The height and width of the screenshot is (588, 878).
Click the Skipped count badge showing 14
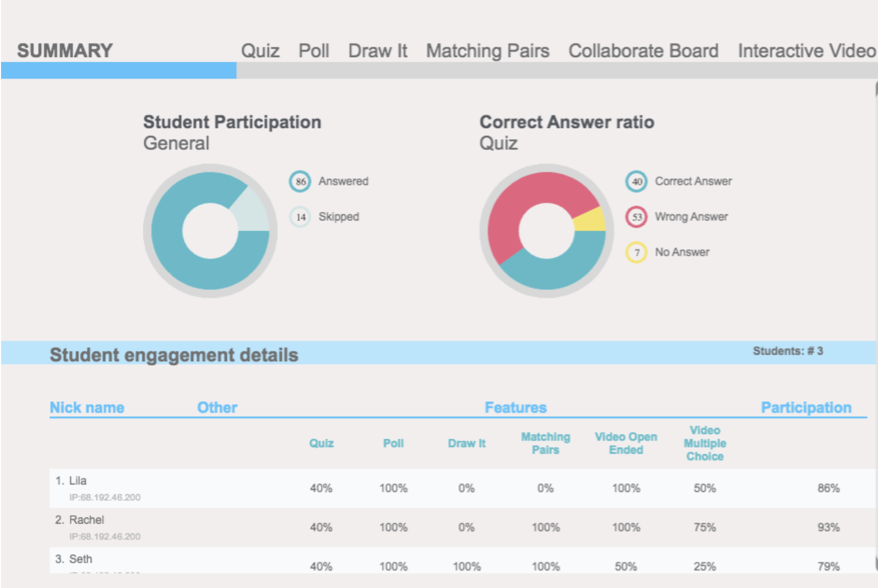point(300,217)
